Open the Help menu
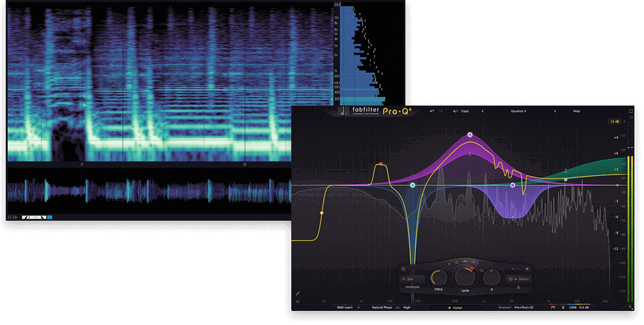 [576, 111]
